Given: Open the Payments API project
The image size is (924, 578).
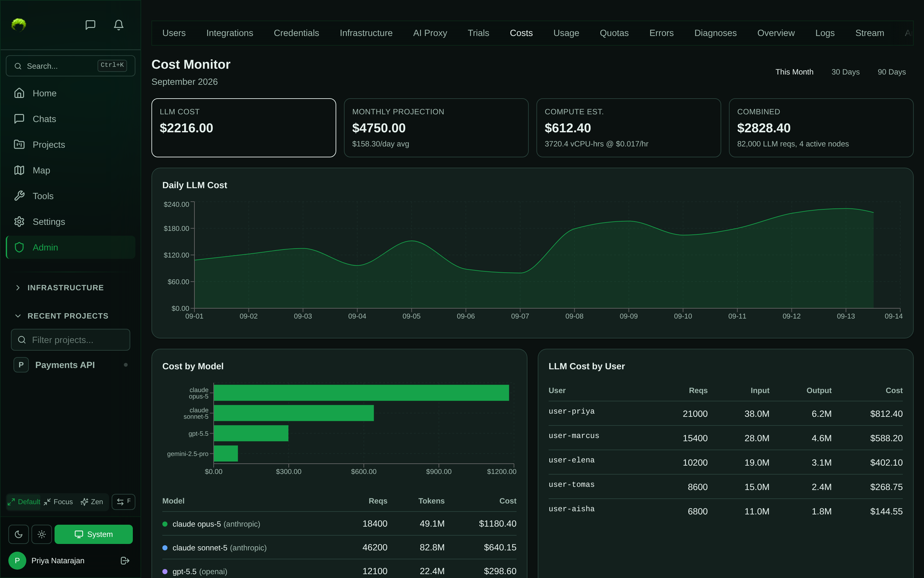Looking at the screenshot, I should tap(70, 365).
